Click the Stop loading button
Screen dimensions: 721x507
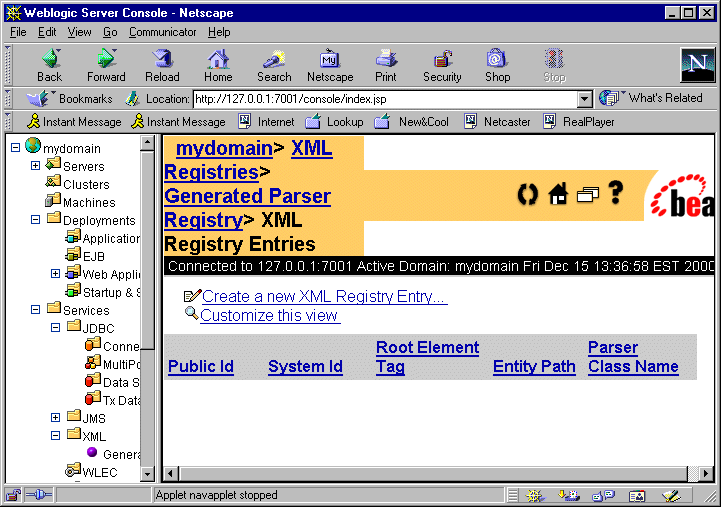pos(555,65)
